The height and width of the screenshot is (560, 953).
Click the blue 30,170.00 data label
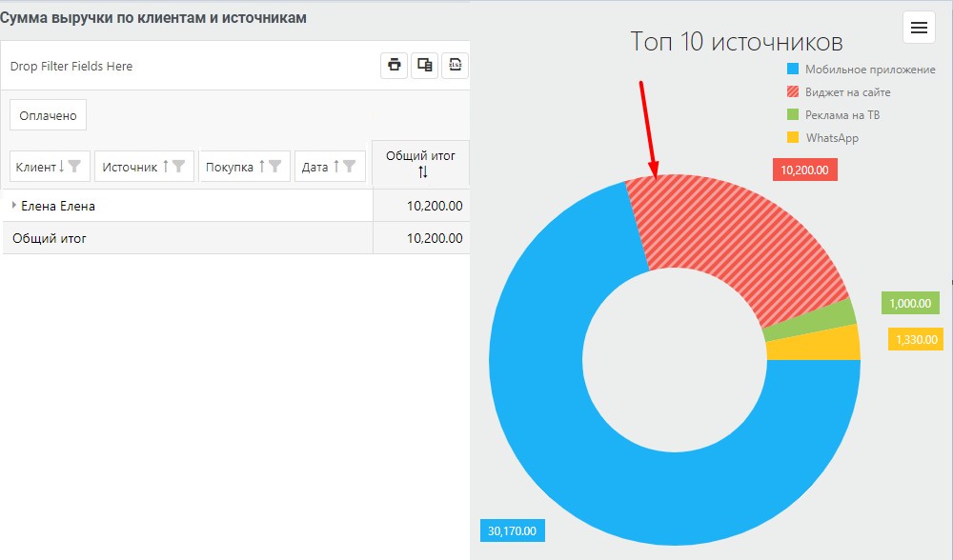(513, 530)
